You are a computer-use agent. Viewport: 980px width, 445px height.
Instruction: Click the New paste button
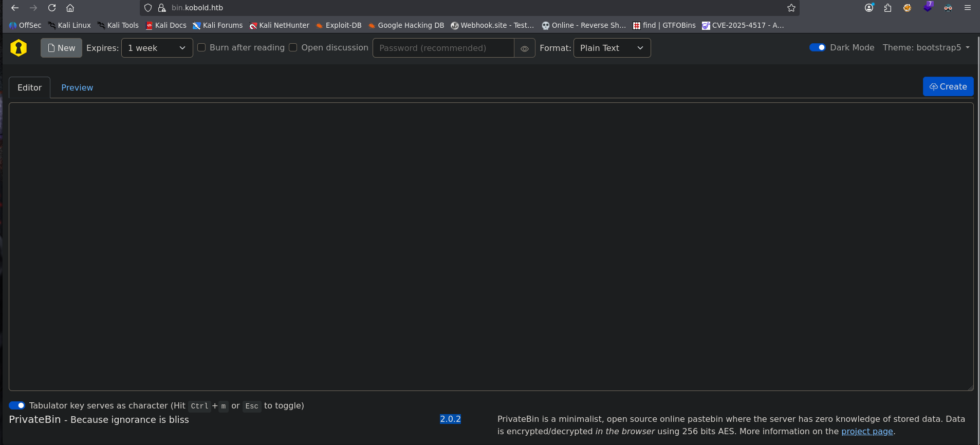click(61, 48)
